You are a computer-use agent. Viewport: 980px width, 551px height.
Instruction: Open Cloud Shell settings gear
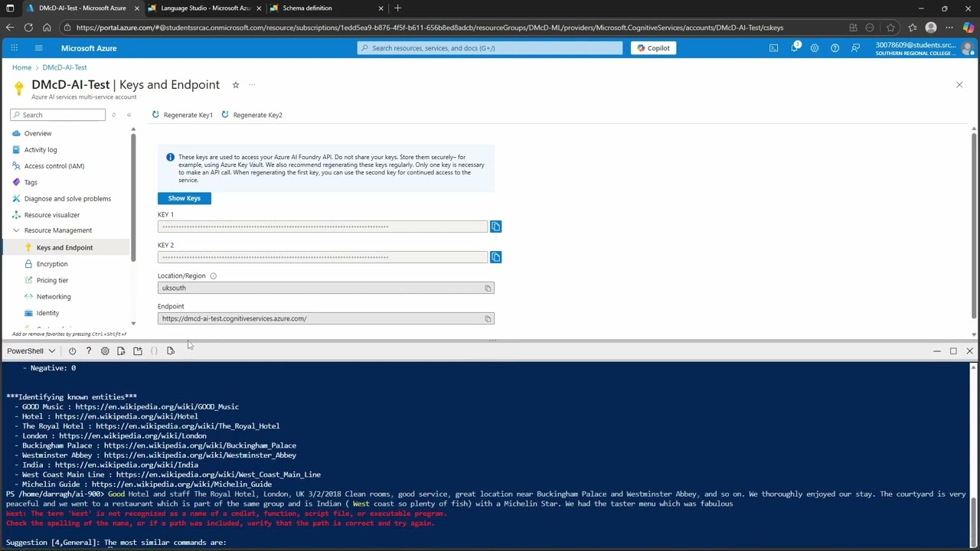point(105,351)
